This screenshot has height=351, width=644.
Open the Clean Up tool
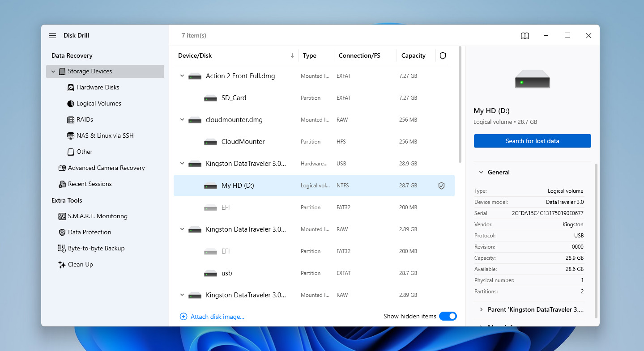coord(81,264)
